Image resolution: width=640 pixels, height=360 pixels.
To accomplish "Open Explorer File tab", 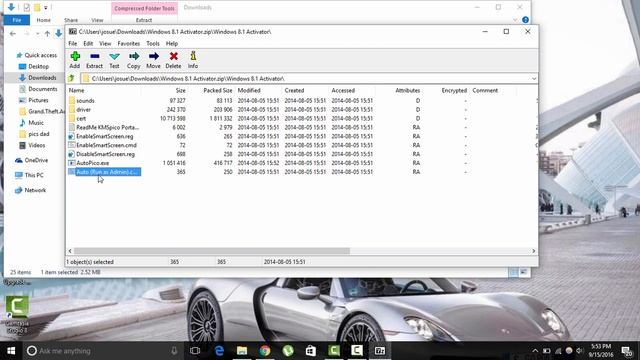I will point(17,20).
